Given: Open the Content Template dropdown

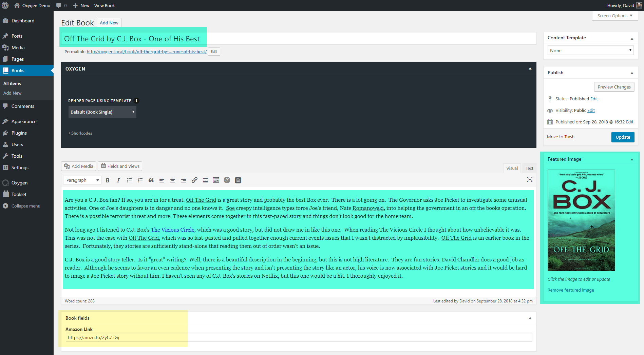Looking at the screenshot, I should (590, 51).
